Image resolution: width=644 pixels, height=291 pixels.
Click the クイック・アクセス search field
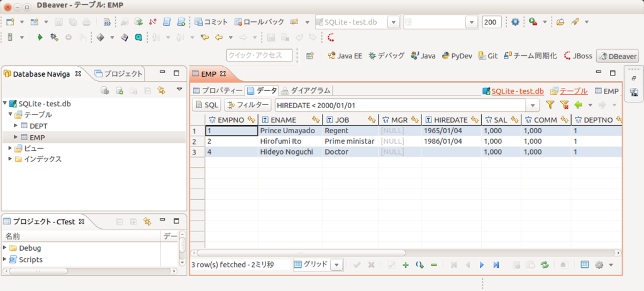coord(260,55)
